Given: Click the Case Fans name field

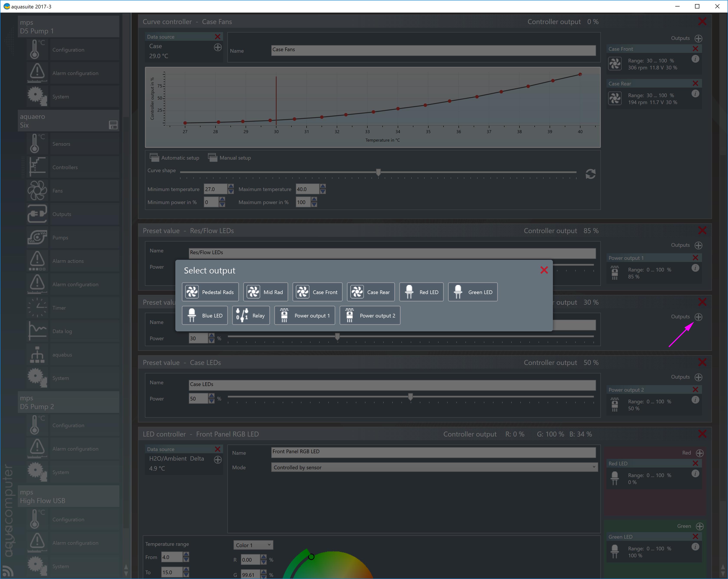Looking at the screenshot, I should (x=433, y=50).
